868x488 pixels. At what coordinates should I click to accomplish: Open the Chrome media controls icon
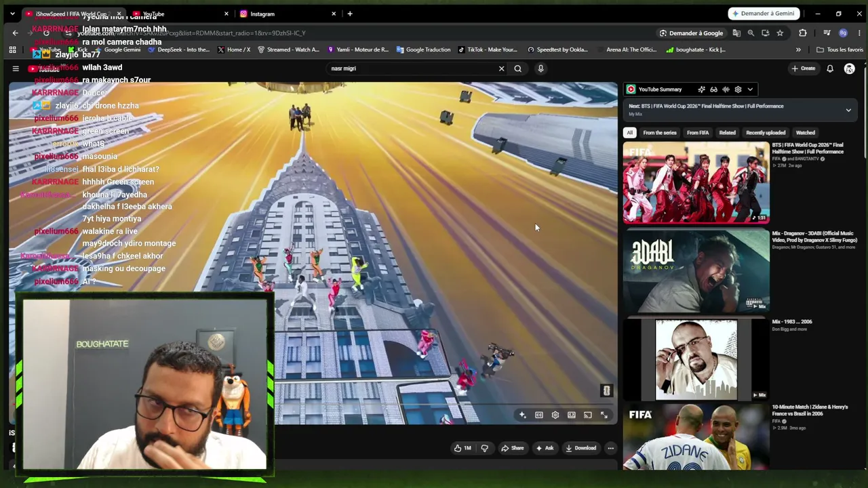tap(827, 33)
